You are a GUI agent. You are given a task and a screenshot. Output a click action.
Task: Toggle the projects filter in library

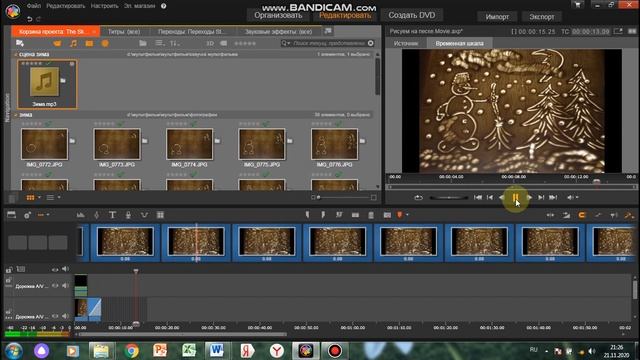point(105,43)
